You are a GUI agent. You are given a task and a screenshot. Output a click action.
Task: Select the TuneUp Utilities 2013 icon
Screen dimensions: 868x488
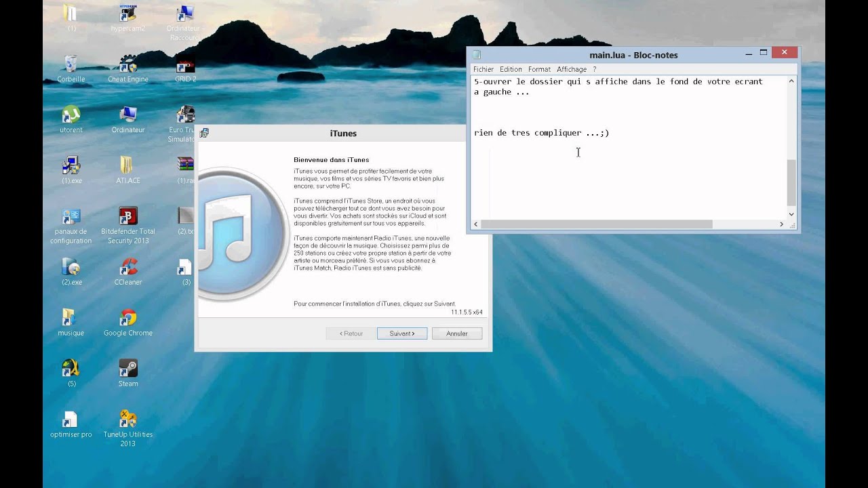[x=128, y=429]
